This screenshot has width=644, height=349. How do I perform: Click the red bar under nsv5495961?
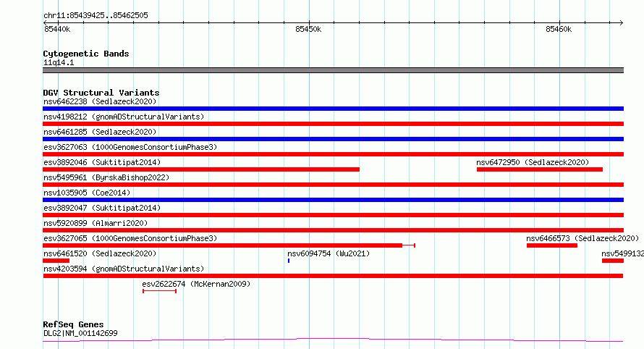pos(333,185)
